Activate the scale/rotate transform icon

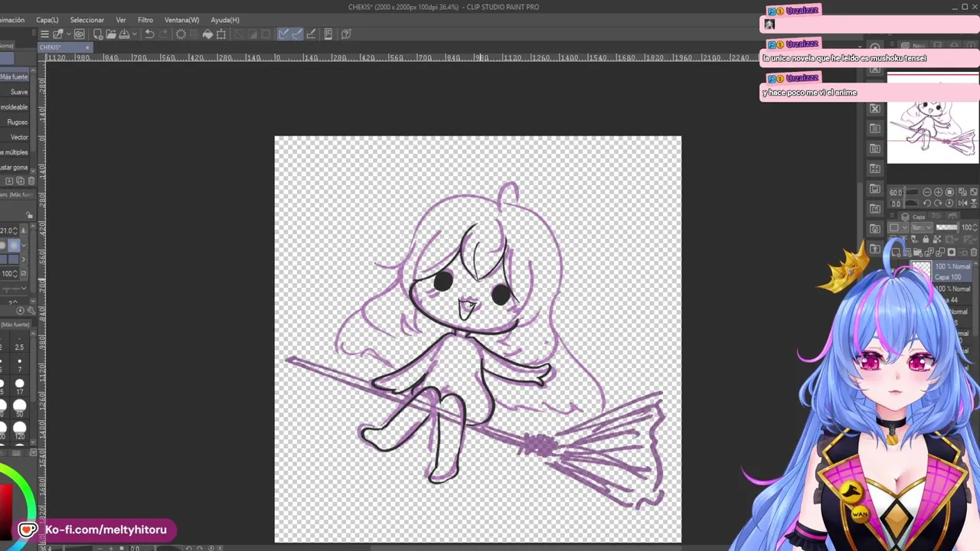pos(221,34)
